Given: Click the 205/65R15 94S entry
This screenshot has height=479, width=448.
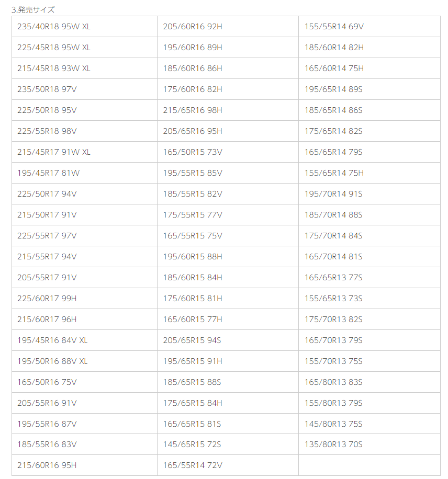Looking at the screenshot, I should point(192,340).
